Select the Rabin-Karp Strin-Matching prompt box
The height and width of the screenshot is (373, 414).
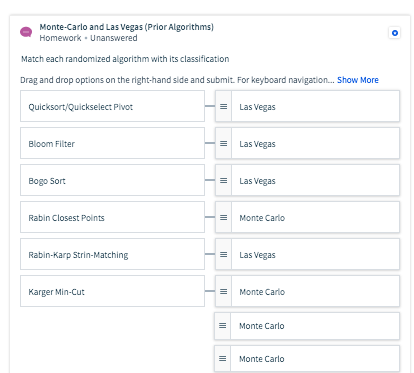click(112, 254)
